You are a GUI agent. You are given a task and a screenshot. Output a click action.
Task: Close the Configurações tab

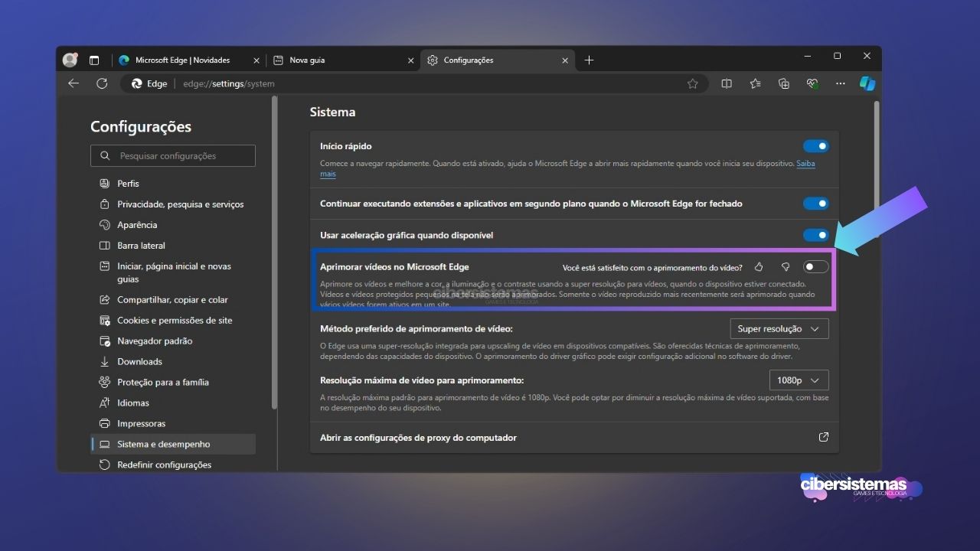click(566, 60)
